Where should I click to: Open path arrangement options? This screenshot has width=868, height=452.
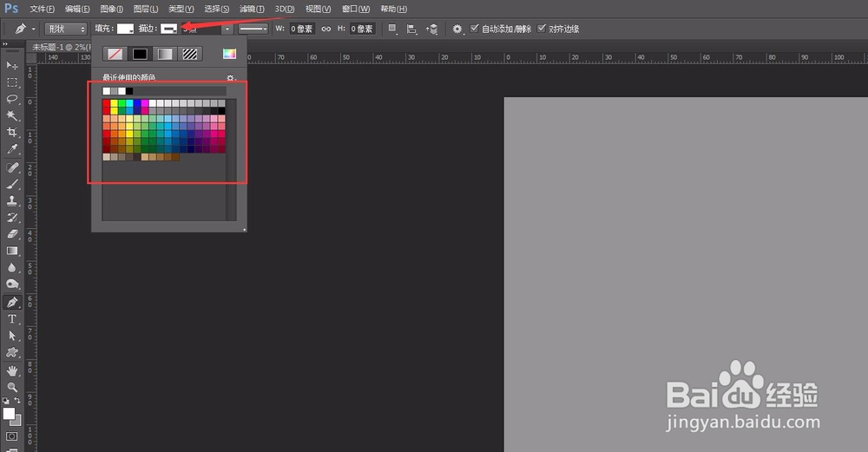[x=431, y=29]
